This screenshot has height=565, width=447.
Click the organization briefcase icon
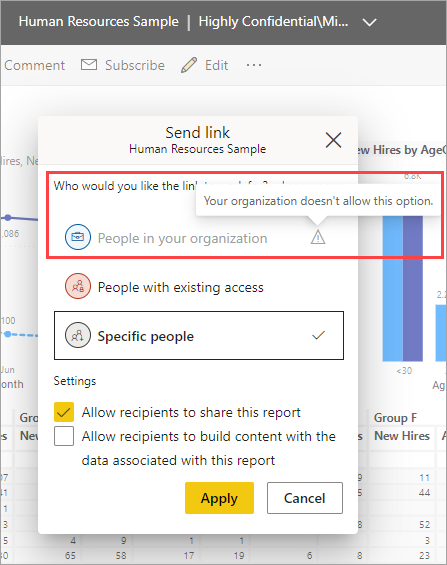point(78,237)
